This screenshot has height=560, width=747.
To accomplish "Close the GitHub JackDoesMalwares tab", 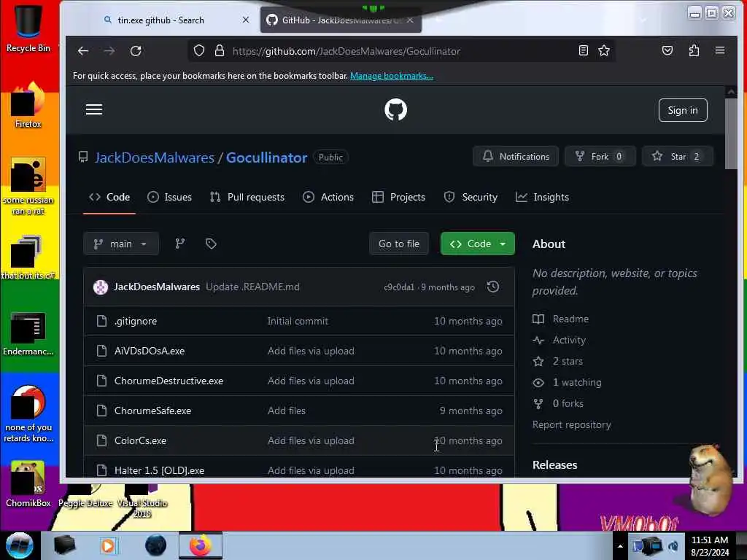I will pyautogui.click(x=410, y=20).
